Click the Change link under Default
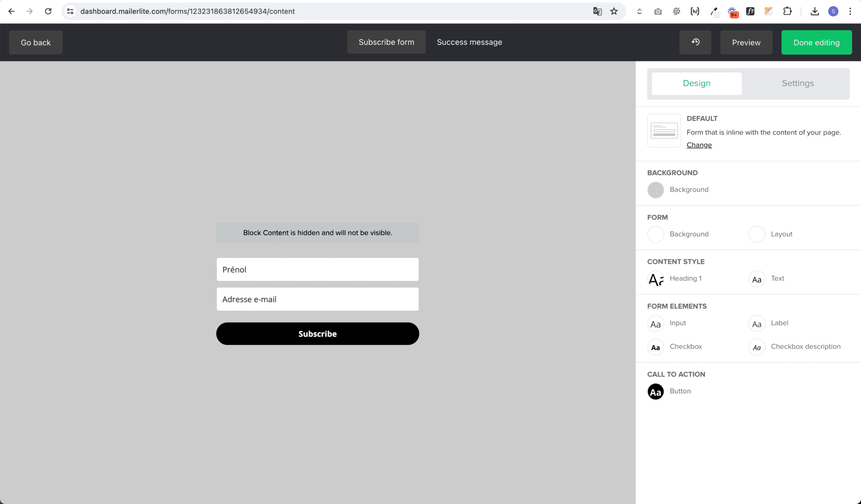Viewport: 861px width, 504px height. point(699,144)
